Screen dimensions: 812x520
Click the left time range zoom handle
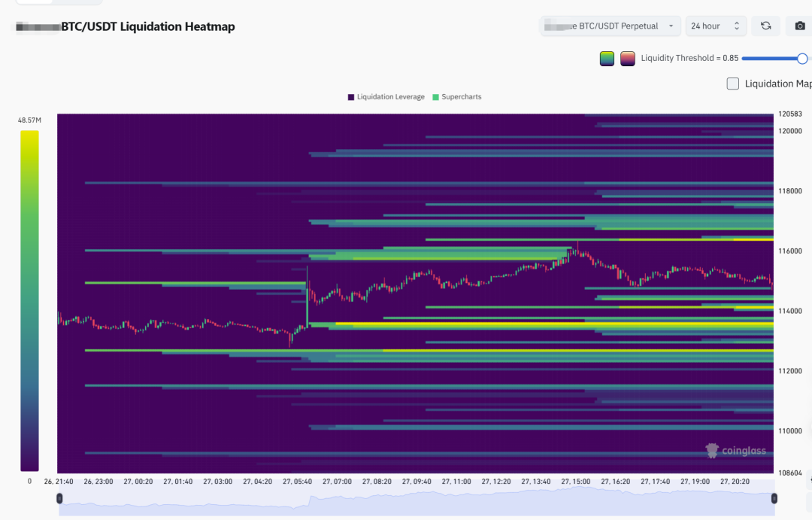[59, 498]
